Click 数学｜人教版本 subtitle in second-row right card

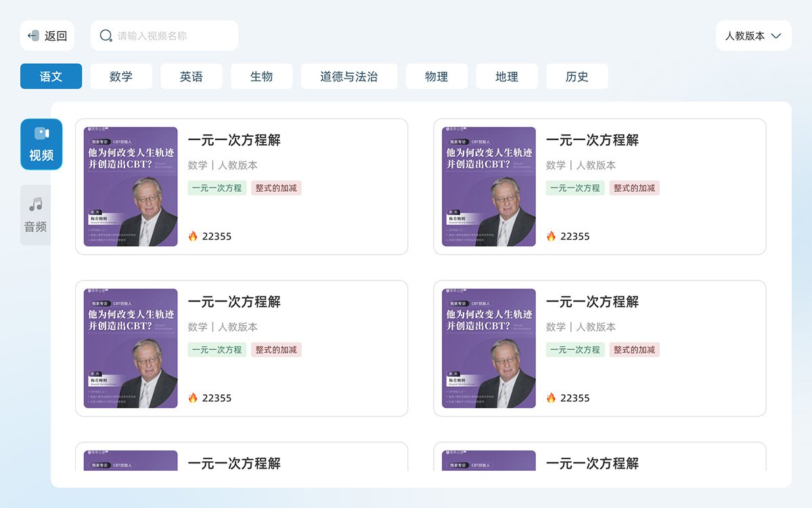tap(581, 327)
